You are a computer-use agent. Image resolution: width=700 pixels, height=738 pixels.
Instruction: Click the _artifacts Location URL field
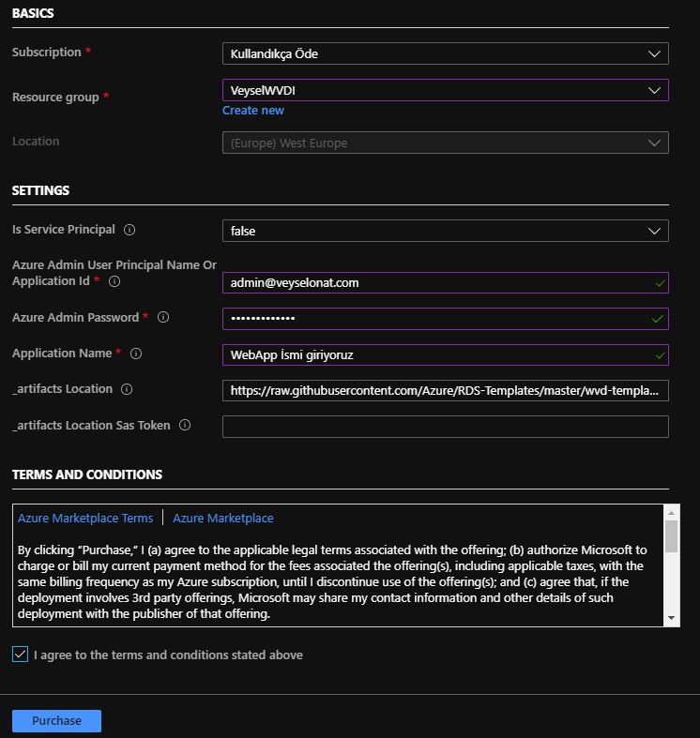click(445, 391)
